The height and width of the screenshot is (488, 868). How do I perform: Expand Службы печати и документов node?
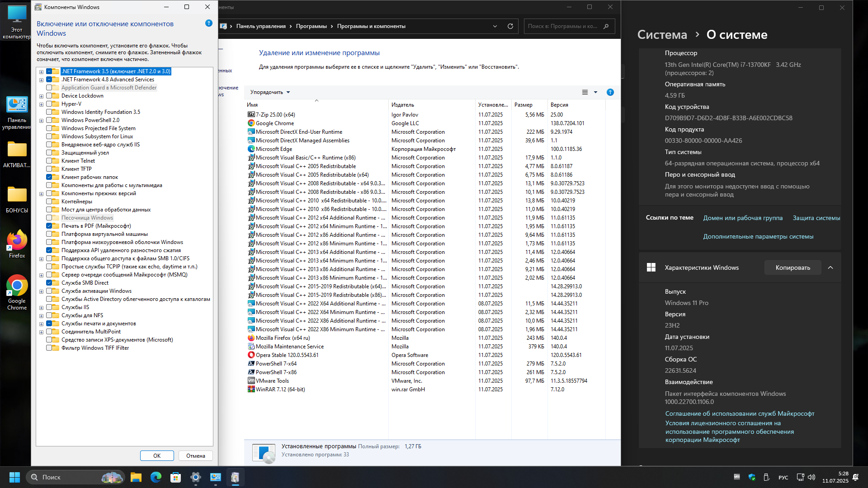41,324
